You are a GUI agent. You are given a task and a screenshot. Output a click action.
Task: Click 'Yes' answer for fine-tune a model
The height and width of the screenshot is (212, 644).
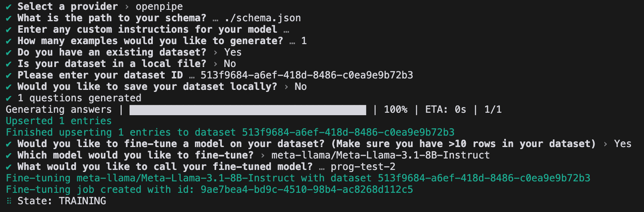pos(622,144)
